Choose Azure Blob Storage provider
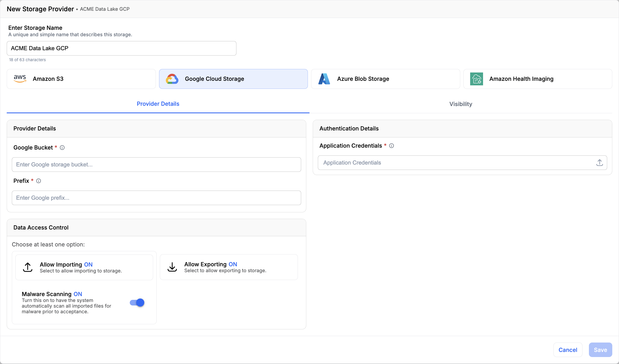Viewport: 619px width, 364px height. pos(386,79)
